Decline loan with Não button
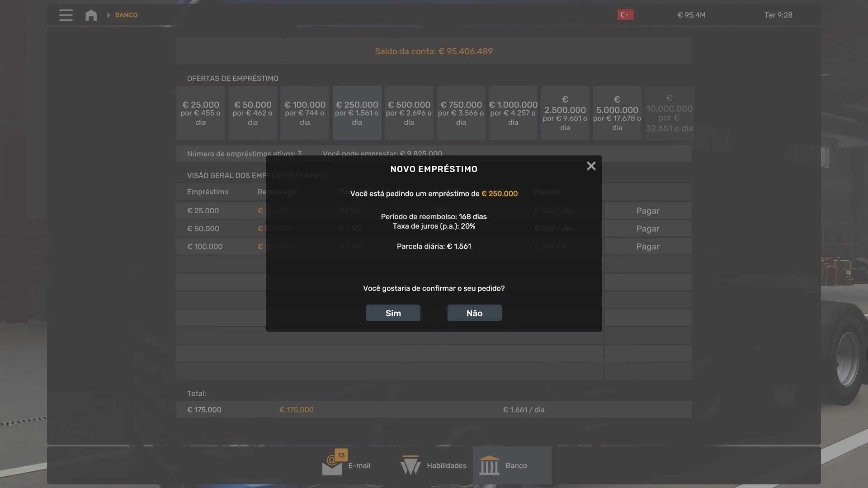 474,313
